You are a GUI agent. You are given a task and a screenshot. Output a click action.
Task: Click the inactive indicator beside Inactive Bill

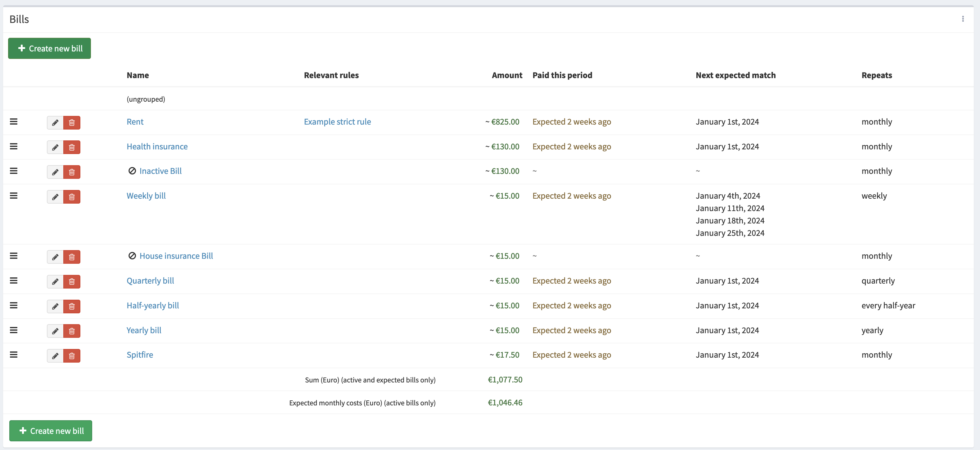tap(132, 171)
